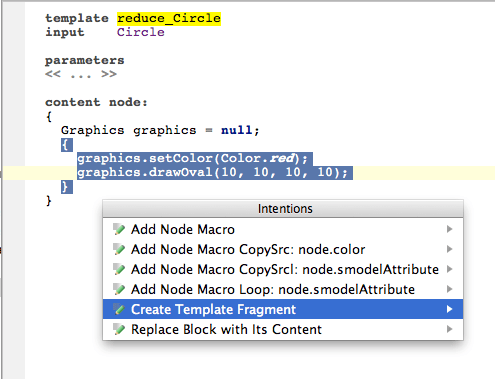Click the null keyword in Graphics declaration
Screen dimensions: 495x379
click(237, 130)
